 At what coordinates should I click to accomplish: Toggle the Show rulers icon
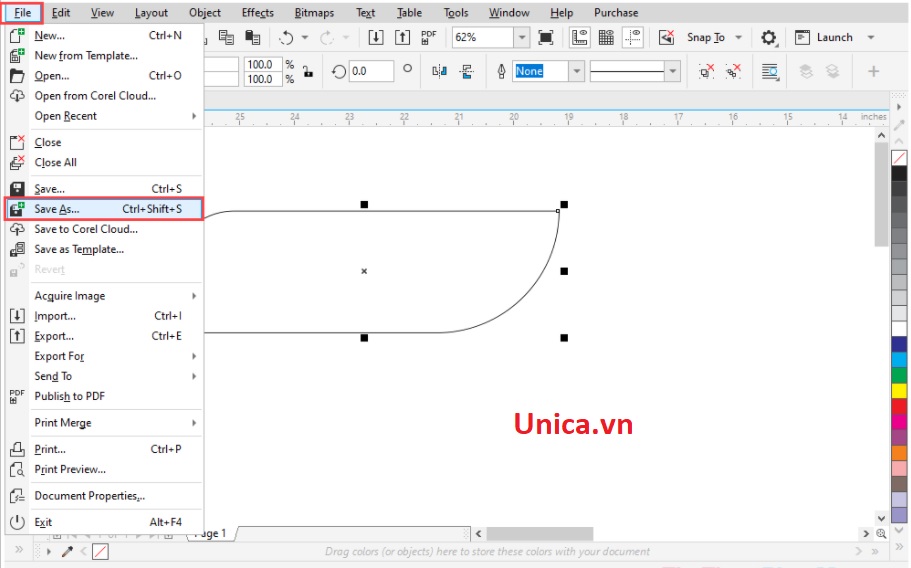pyautogui.click(x=579, y=38)
